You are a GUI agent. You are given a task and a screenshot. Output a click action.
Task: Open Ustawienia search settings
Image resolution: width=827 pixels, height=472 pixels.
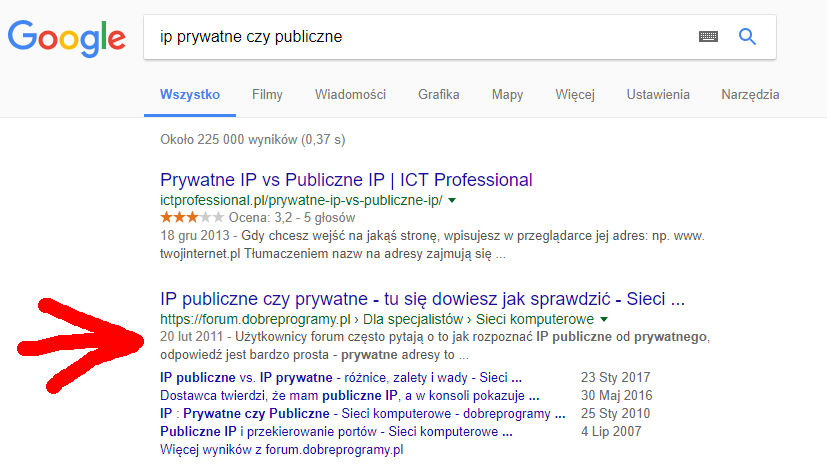coord(658,94)
